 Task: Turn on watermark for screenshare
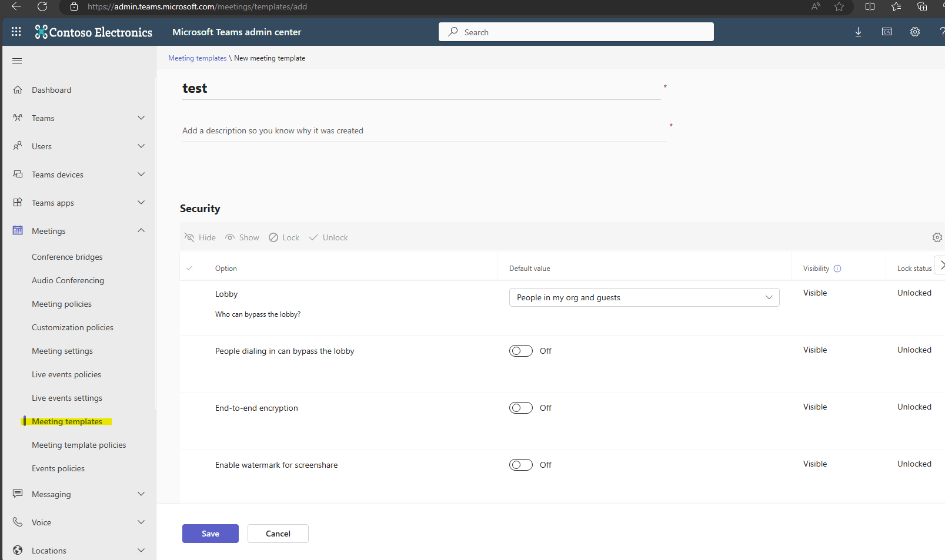(x=520, y=465)
